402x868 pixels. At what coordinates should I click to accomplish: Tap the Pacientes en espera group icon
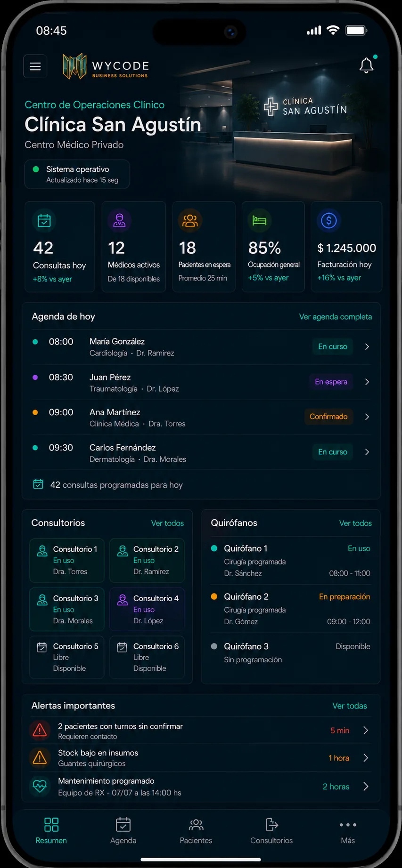tap(190, 220)
